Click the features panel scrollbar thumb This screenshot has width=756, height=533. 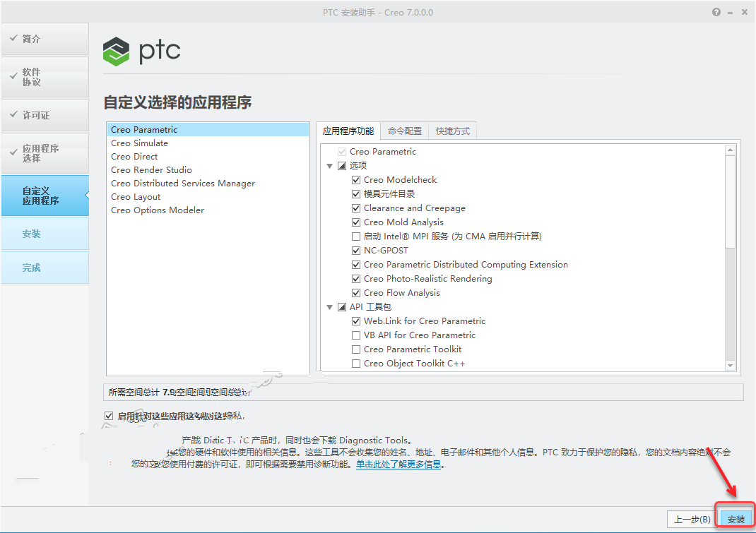click(730, 202)
